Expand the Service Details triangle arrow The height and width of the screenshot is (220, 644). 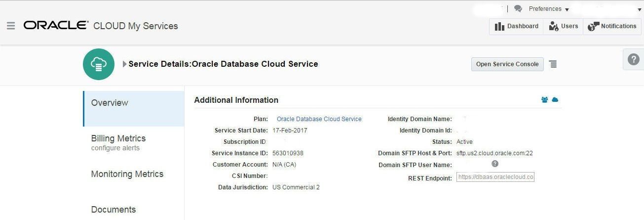[125, 64]
